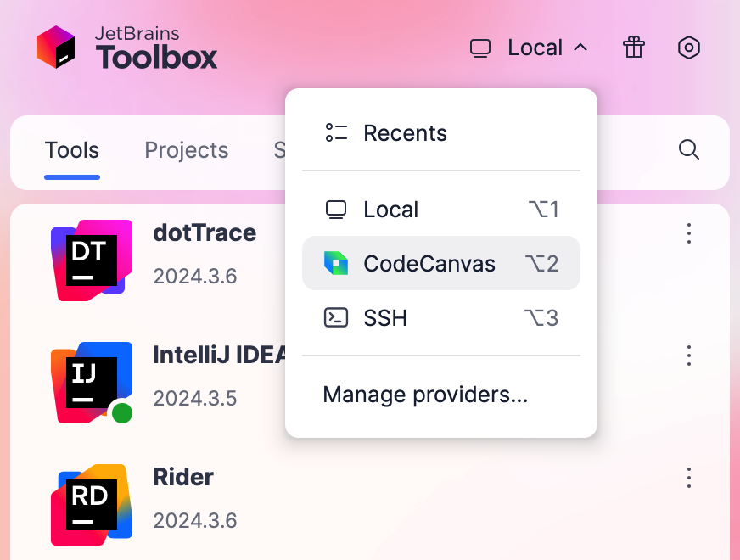The height and width of the screenshot is (560, 740).
Task: Click Manage providers link
Action: pos(423,394)
